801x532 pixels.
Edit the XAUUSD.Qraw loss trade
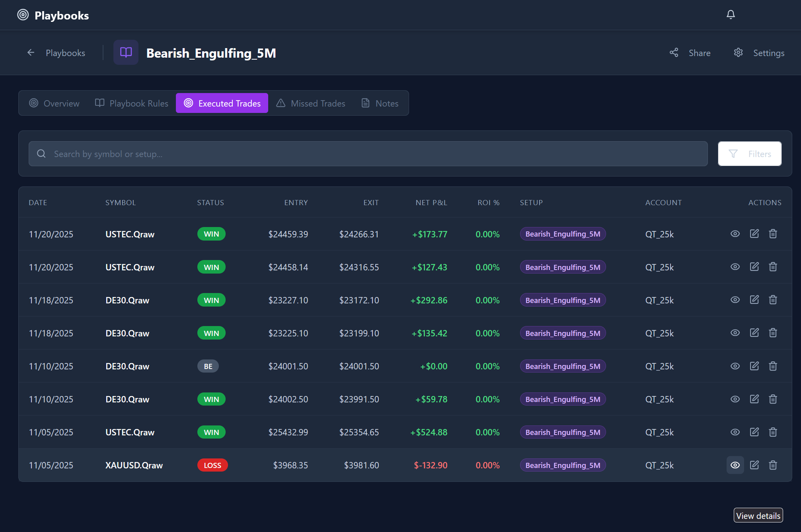point(754,465)
